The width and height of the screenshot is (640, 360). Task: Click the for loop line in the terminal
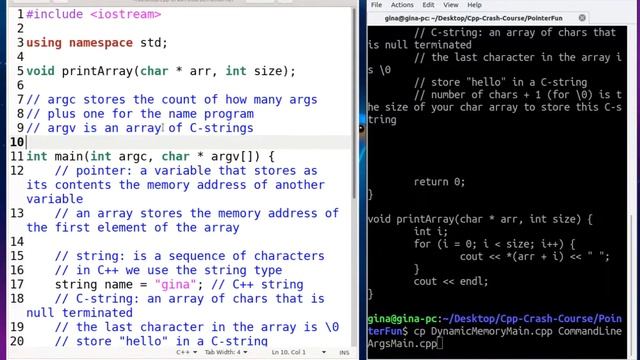(494, 244)
